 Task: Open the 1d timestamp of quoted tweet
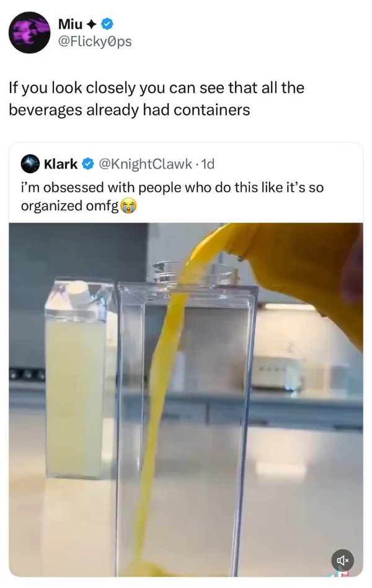pyautogui.click(x=208, y=164)
